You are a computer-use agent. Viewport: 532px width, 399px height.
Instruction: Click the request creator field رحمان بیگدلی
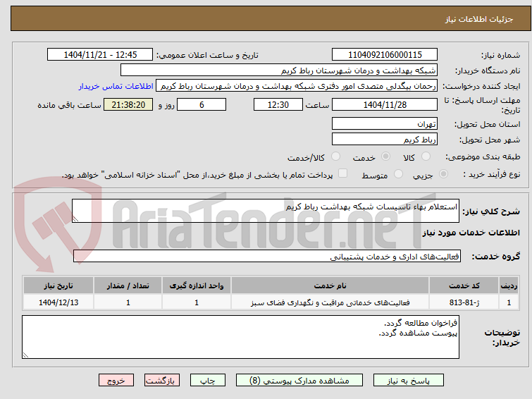pos(297,86)
